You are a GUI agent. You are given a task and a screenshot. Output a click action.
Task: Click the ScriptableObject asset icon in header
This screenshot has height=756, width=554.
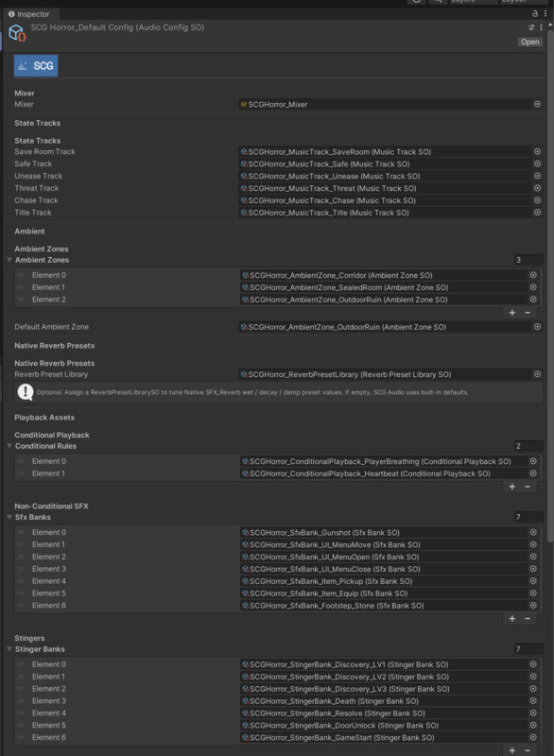pyautogui.click(x=17, y=33)
